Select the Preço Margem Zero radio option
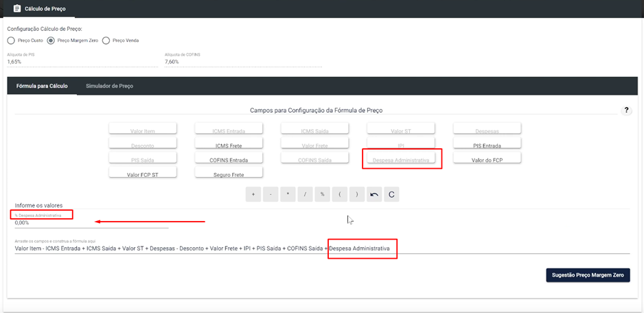Viewport: 644px width, 313px height. (x=51, y=40)
